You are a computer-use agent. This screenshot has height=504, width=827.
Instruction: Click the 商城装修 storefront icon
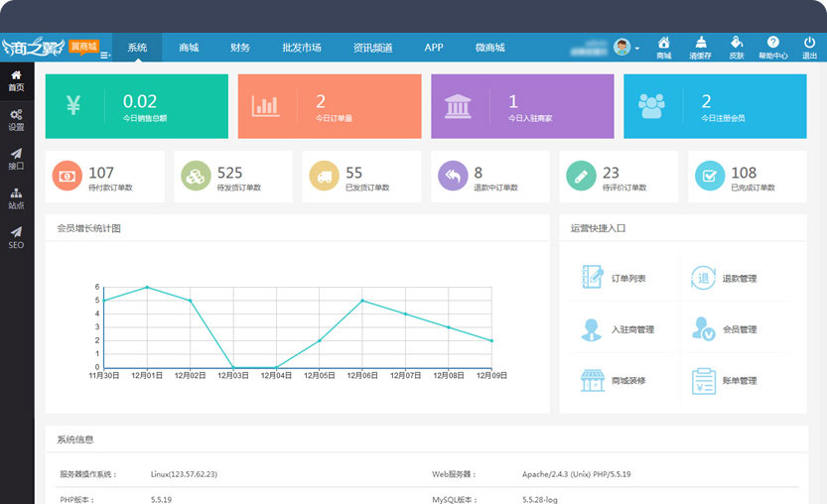click(x=593, y=380)
